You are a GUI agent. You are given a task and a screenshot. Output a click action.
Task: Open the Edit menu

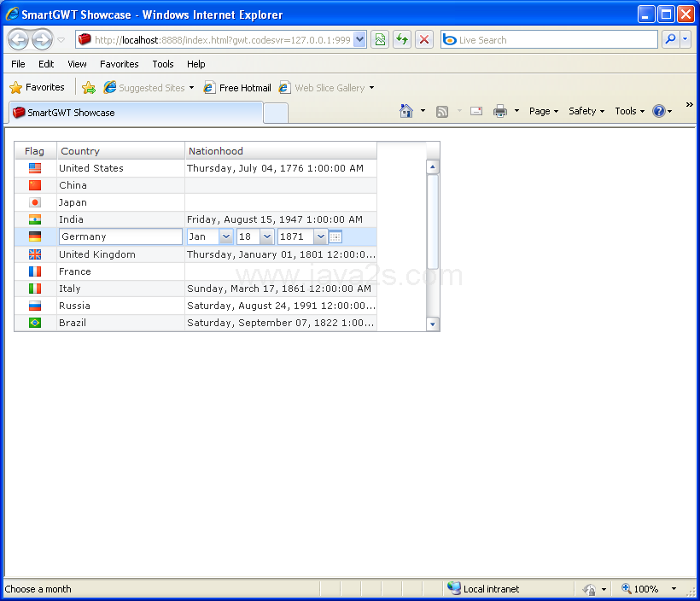click(x=46, y=64)
